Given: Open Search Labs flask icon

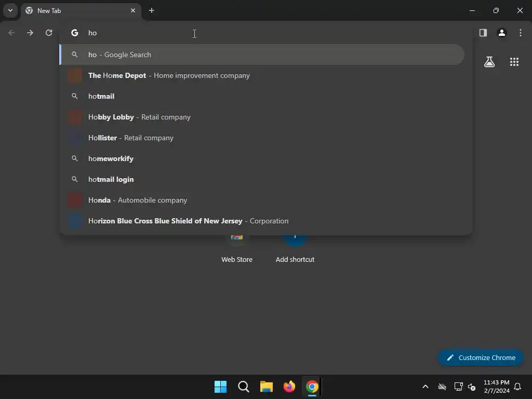Looking at the screenshot, I should click(489, 62).
